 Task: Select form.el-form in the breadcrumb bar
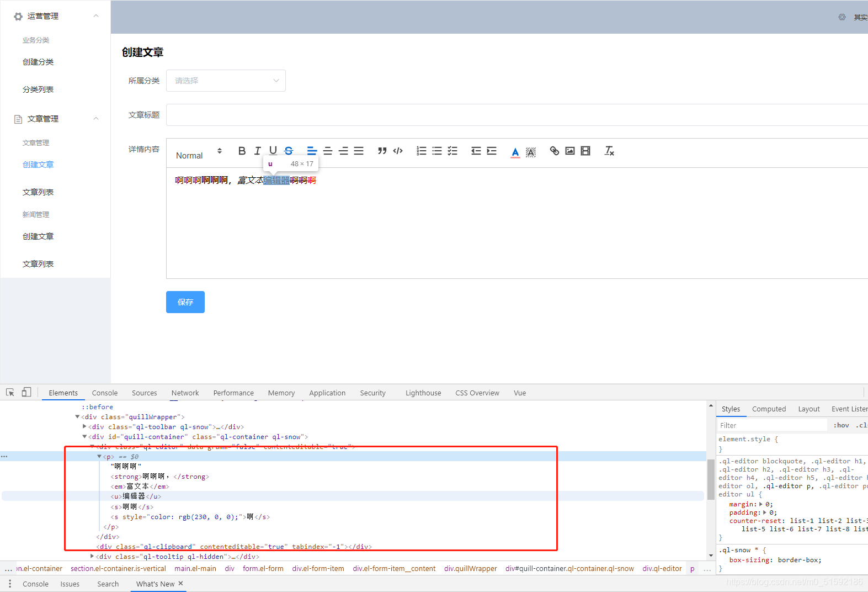[263, 568]
